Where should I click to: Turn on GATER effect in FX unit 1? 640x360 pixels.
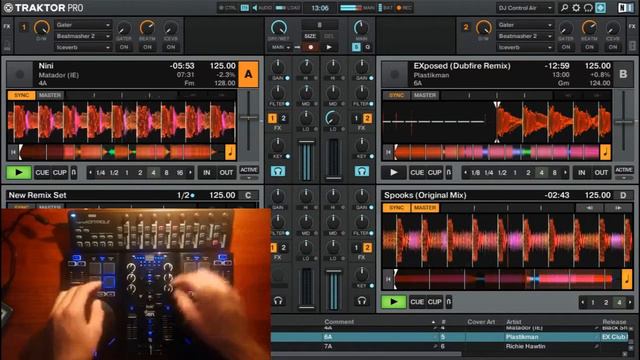click(124, 47)
